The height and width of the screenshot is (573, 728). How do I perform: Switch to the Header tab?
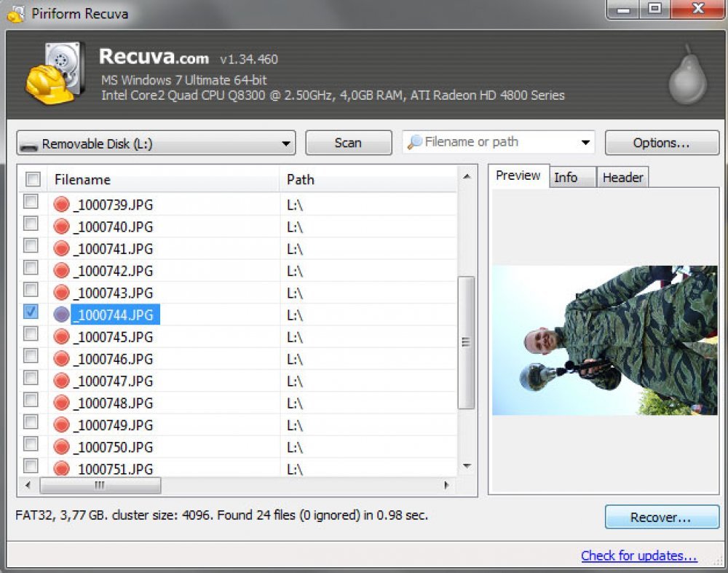[622, 178]
